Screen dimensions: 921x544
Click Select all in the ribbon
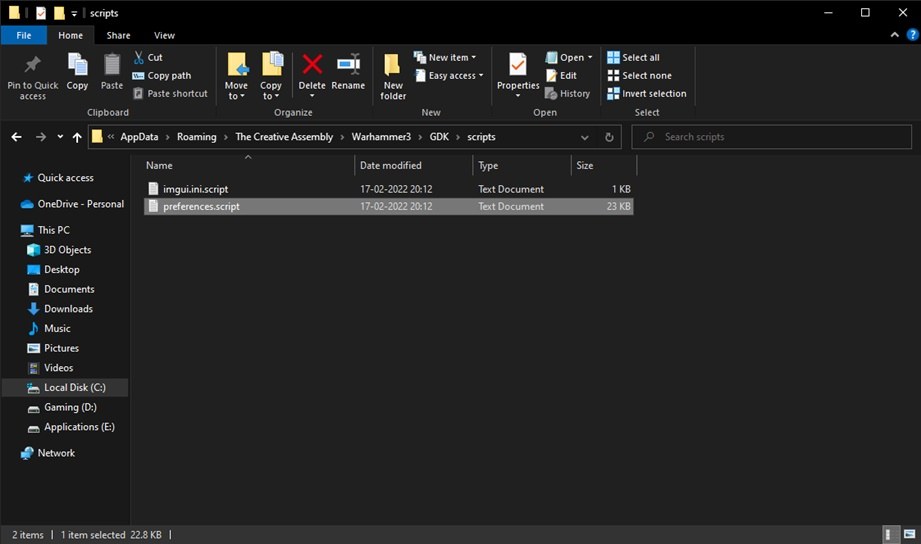(634, 57)
